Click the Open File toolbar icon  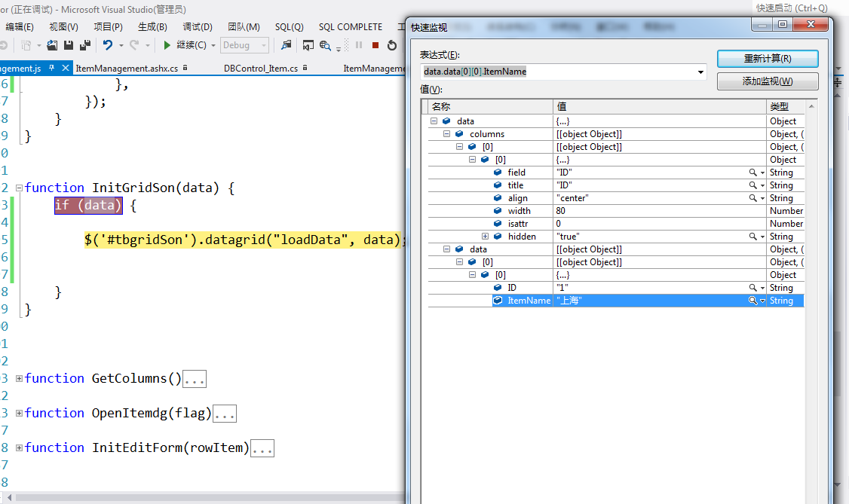click(52, 45)
